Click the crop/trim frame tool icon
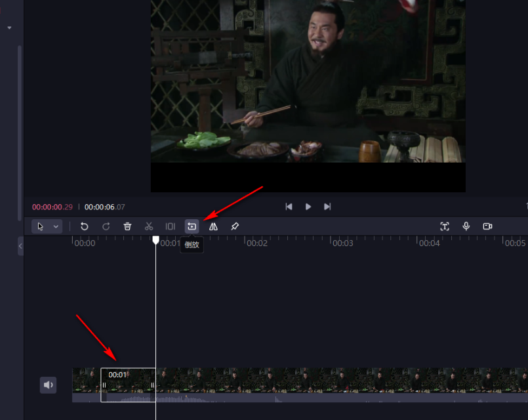This screenshot has width=528, height=420. click(171, 226)
